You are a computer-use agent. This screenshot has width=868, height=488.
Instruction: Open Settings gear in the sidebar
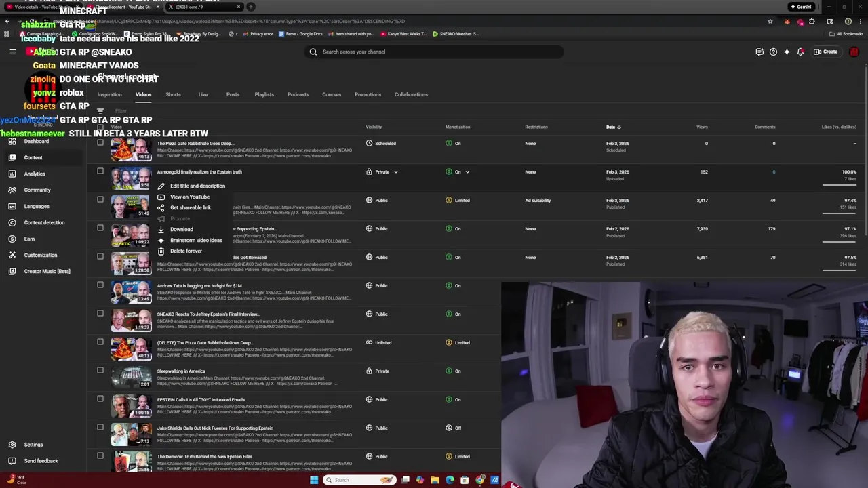pyautogui.click(x=12, y=445)
